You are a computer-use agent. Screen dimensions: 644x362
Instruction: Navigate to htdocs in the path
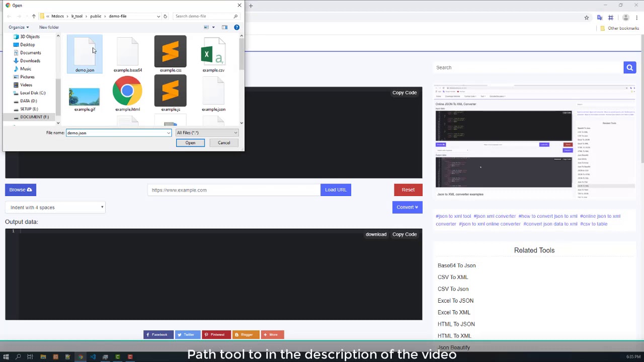57,16
